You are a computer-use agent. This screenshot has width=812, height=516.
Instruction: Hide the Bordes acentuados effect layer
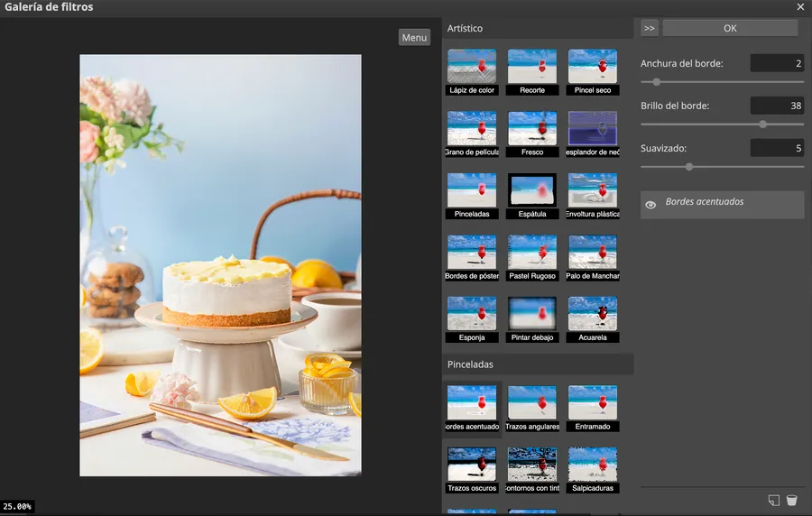pyautogui.click(x=651, y=205)
